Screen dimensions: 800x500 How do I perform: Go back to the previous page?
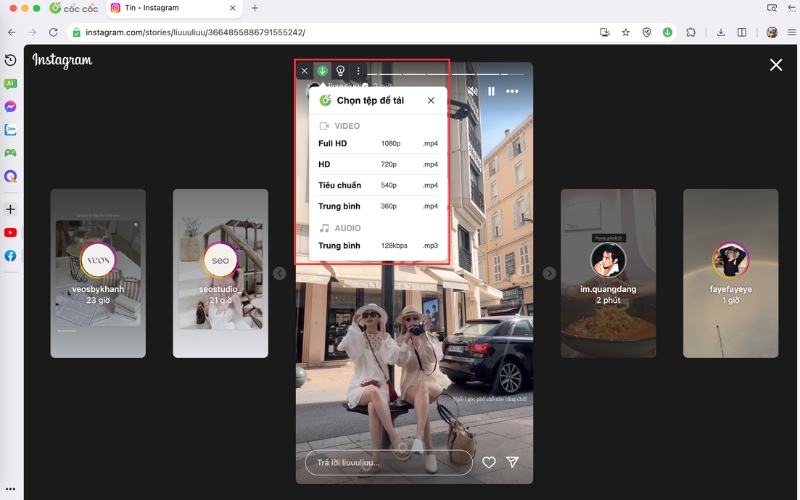click(x=12, y=32)
